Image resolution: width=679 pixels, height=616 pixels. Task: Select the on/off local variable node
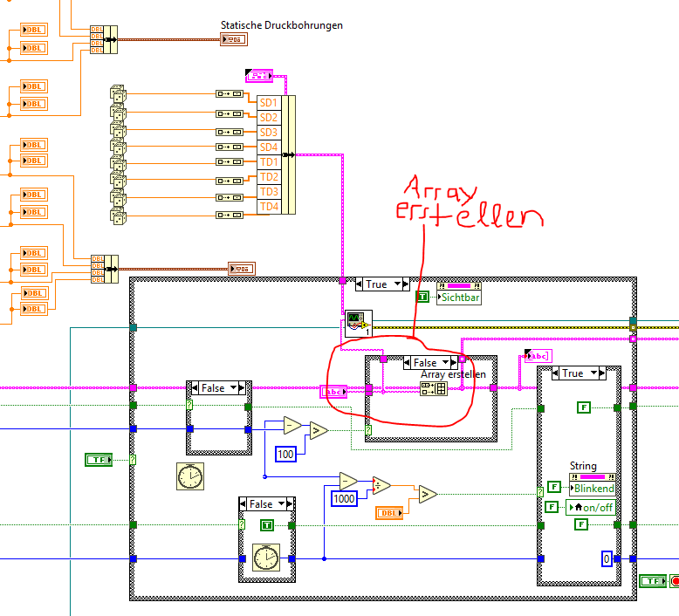click(591, 507)
